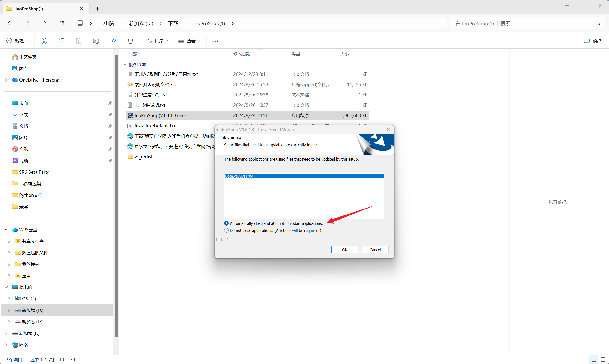The height and width of the screenshot is (364, 609).
Task: Click the Cut scissors icon
Action: (44, 41)
